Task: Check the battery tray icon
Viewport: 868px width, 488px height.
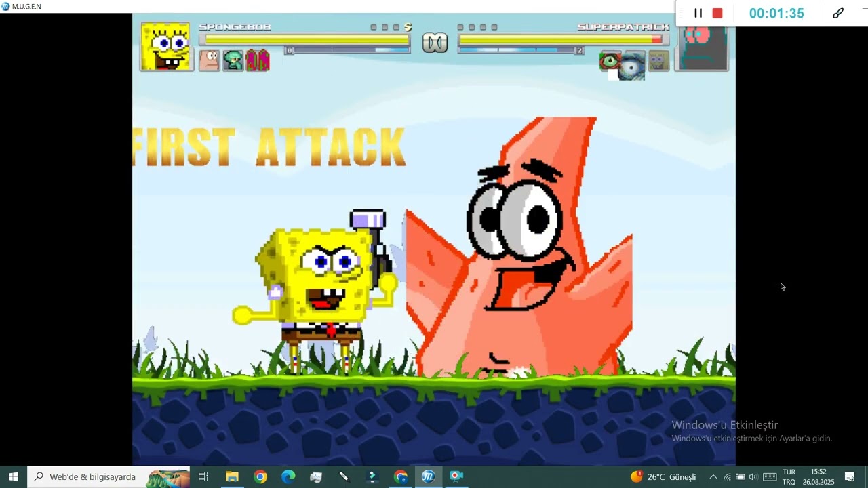Action: (740, 476)
